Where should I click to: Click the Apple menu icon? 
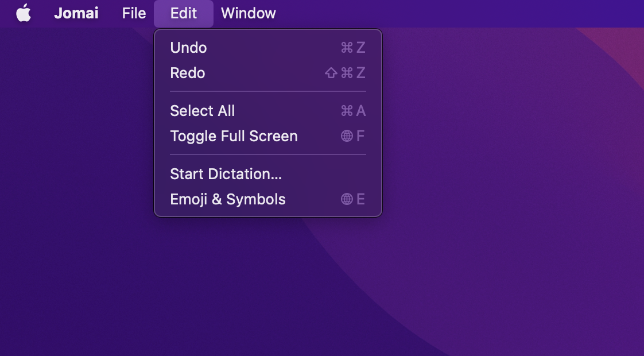coord(23,13)
